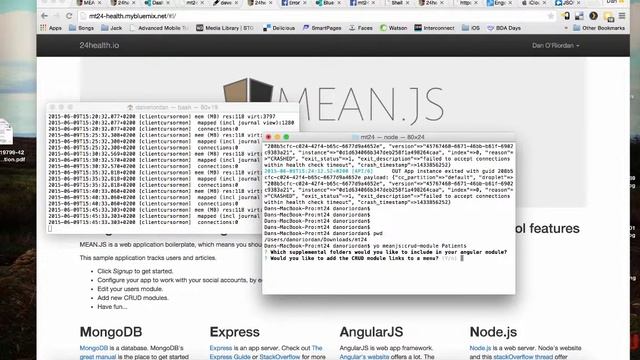Open the Songs bookmarks folder

[82, 28]
